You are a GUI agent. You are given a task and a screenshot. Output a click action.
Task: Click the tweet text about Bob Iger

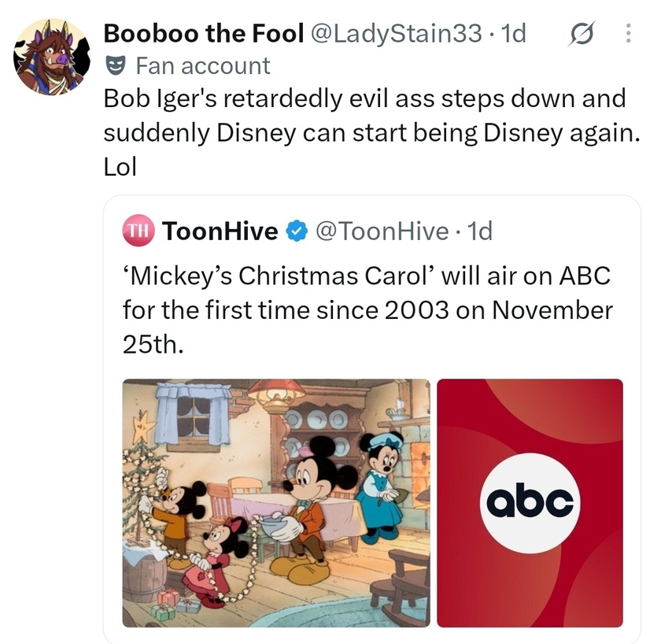pyautogui.click(x=371, y=132)
